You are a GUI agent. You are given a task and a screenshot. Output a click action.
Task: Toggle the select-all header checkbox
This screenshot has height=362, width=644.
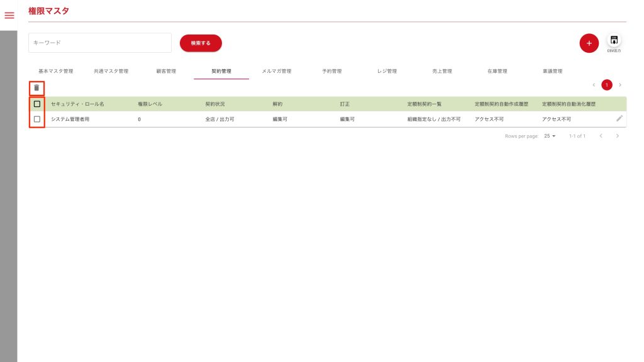(x=37, y=104)
